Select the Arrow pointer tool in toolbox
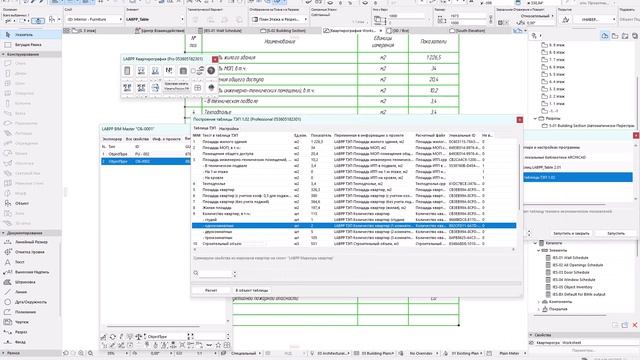Viewport: 640px width, 360px height. pos(31,35)
